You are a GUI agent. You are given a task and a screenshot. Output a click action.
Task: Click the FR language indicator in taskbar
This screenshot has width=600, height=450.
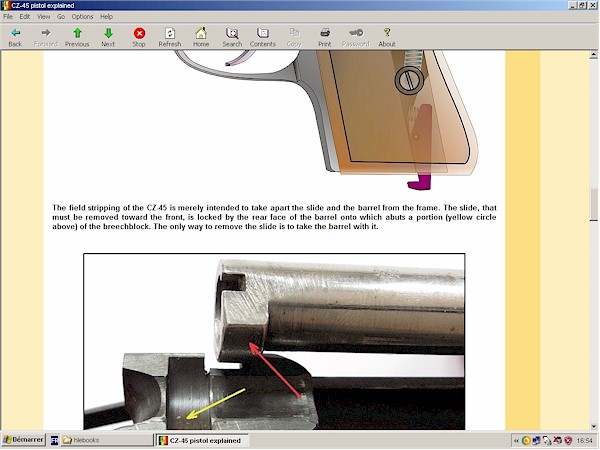click(x=54, y=440)
